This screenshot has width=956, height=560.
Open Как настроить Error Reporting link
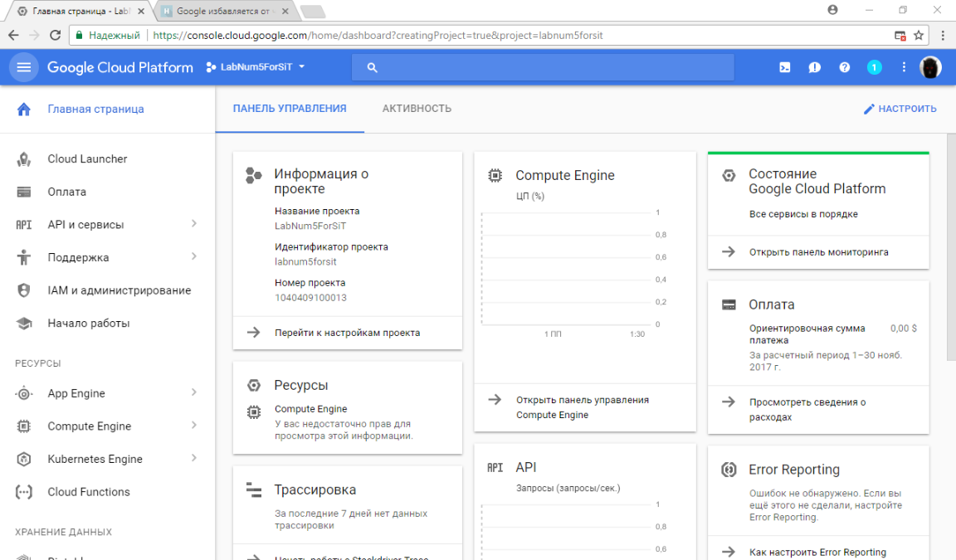click(x=818, y=552)
